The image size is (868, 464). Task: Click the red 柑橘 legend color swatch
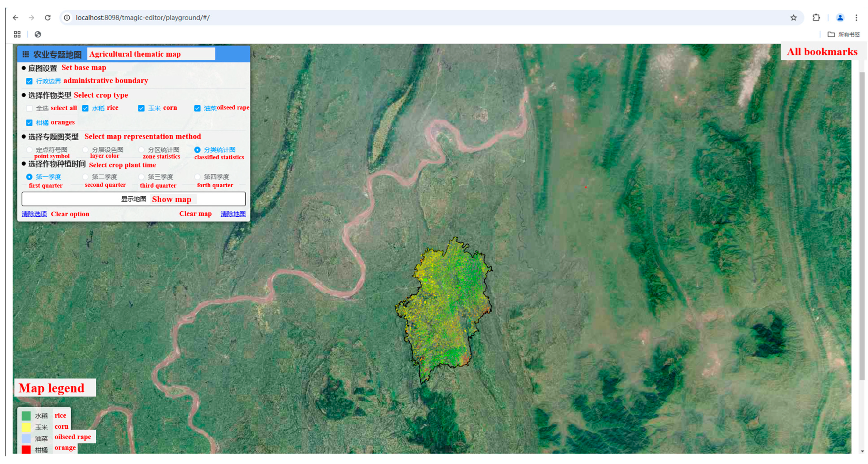[x=26, y=449]
